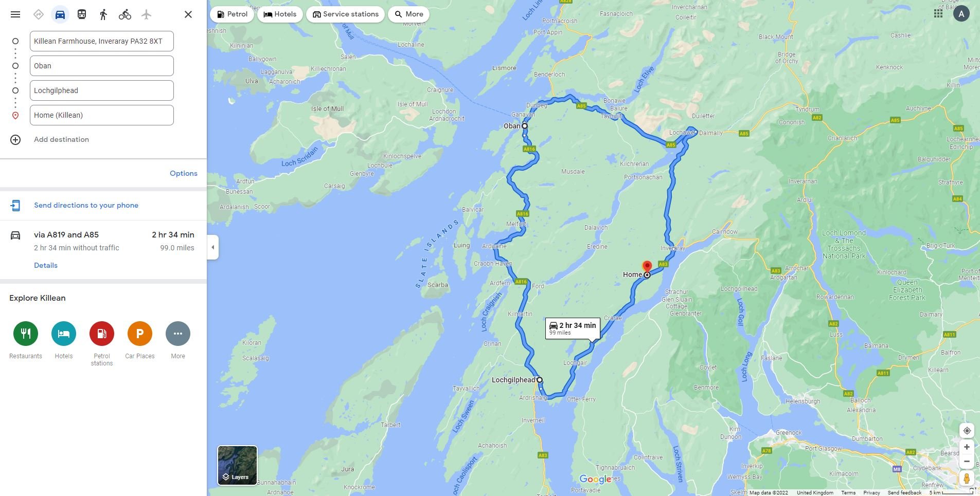Collapse the side panel arrow
The image size is (980, 496).
click(213, 247)
